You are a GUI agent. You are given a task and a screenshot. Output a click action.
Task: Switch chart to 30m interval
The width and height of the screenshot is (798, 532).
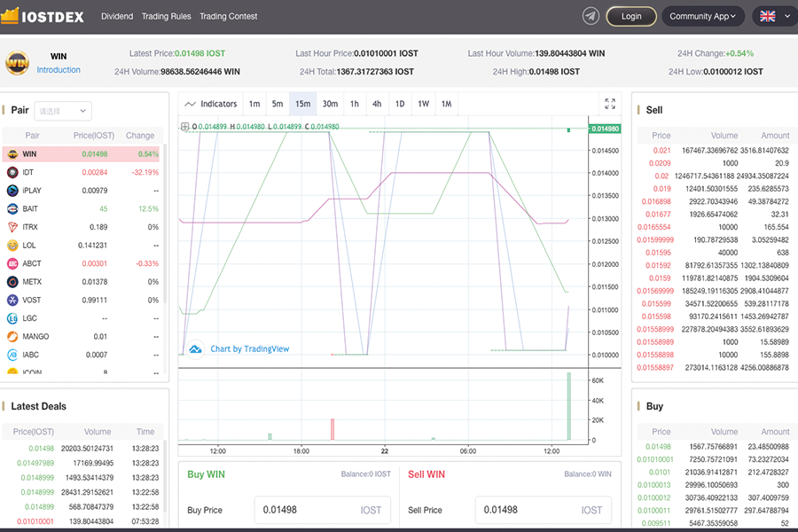331,104
